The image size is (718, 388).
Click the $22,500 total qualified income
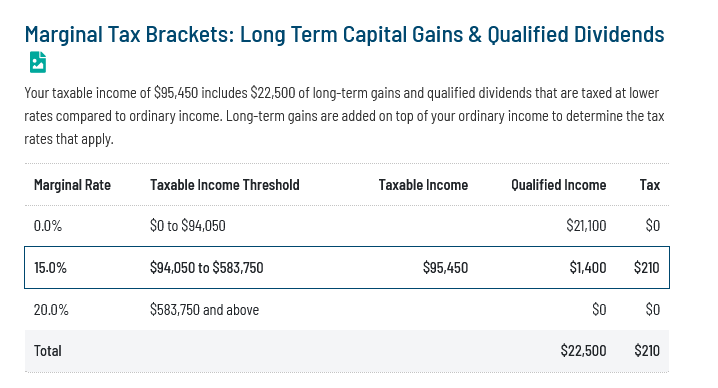pos(583,351)
